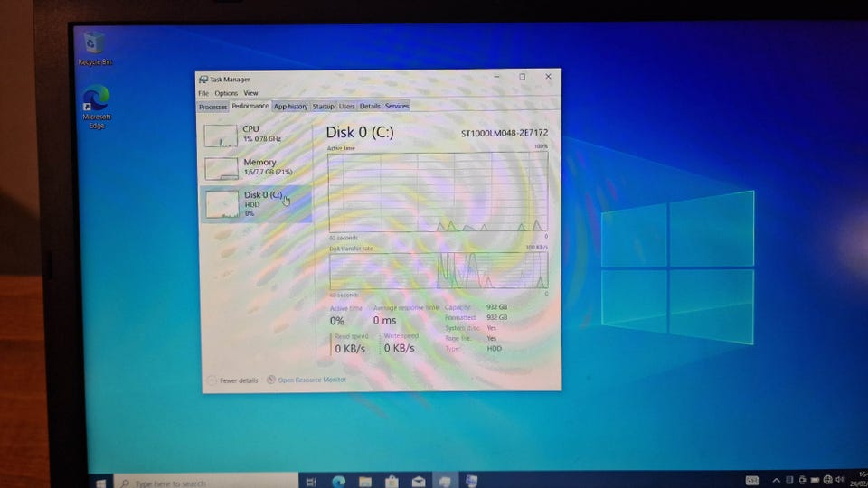The height and width of the screenshot is (488, 868).
Task: Open File Explorer from the taskbar
Action: [364, 482]
